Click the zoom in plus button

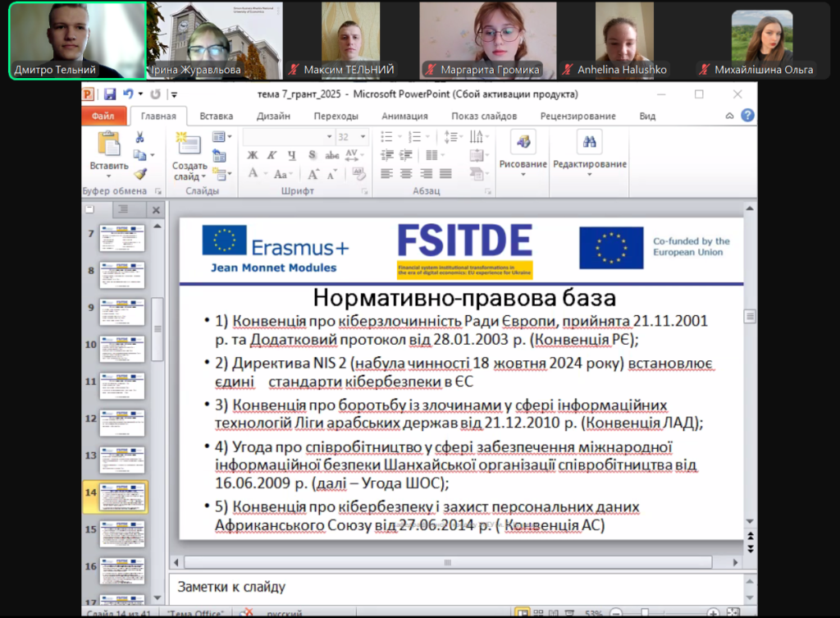tap(713, 612)
